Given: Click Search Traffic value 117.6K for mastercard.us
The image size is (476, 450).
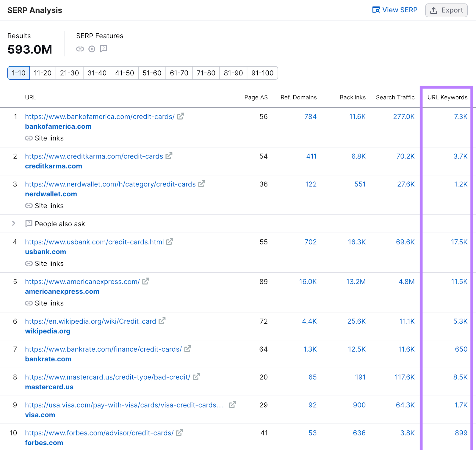Looking at the screenshot, I should pos(405,377).
